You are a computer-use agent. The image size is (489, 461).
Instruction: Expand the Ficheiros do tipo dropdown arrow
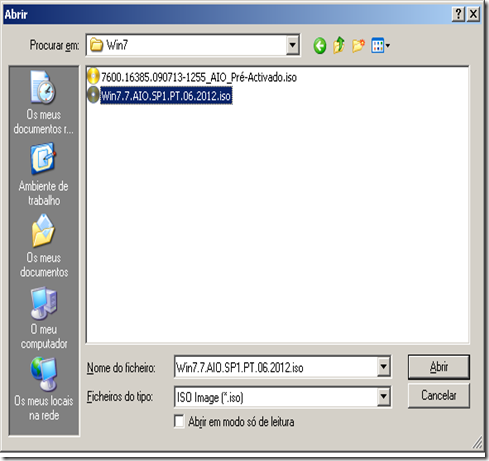coord(383,397)
